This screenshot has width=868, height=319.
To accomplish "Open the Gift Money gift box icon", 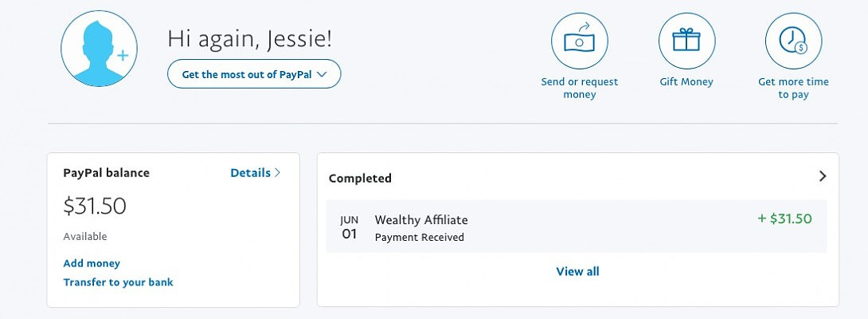I will click(686, 41).
